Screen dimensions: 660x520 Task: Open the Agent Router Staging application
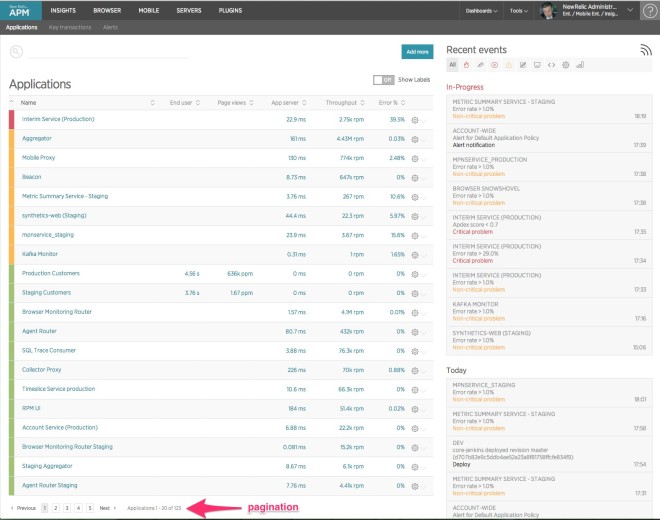pos(50,485)
